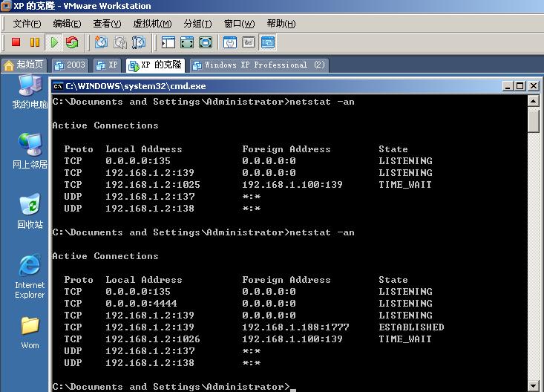
Task: Click the red Power Off button
Action: click(x=16, y=43)
